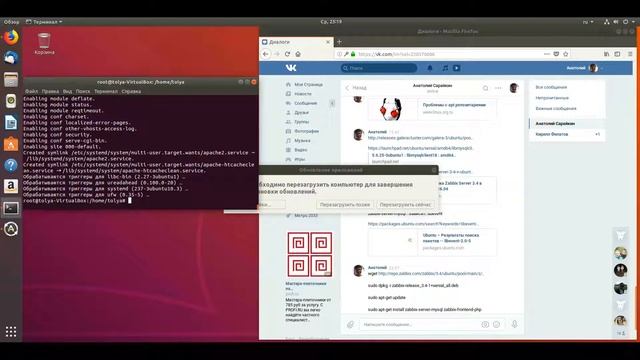The image size is (640, 360).
Task: Open Ubuntu Software from the dock
Action: coord(11,144)
